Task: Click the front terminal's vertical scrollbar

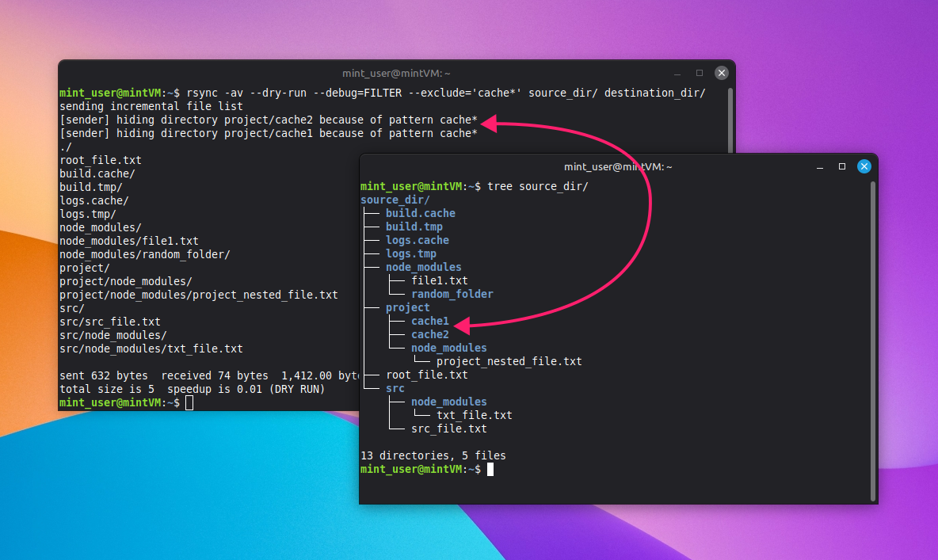Action: 873,341
